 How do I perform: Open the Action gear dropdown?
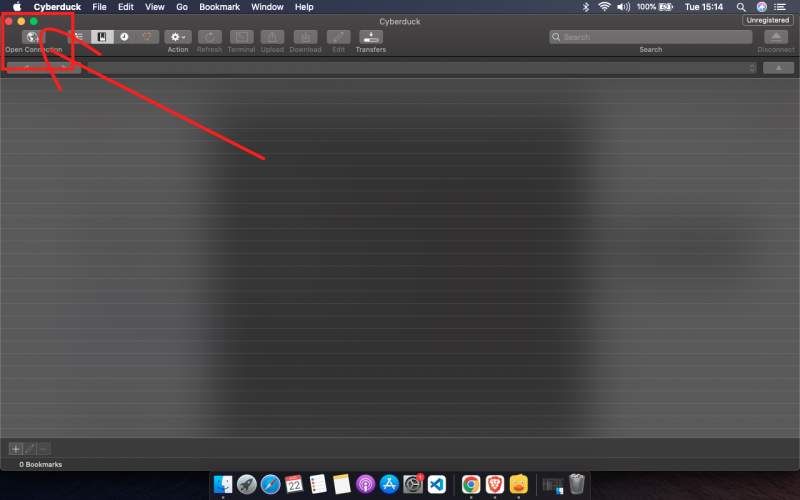(x=178, y=37)
